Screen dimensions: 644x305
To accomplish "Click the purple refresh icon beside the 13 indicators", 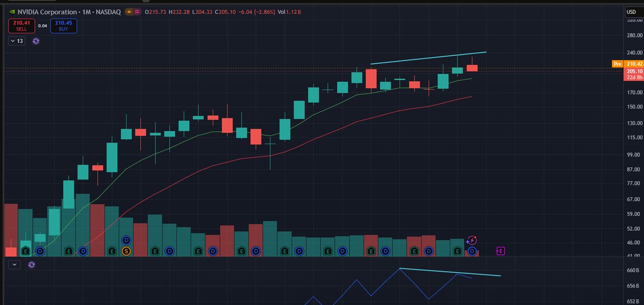I will (36, 41).
